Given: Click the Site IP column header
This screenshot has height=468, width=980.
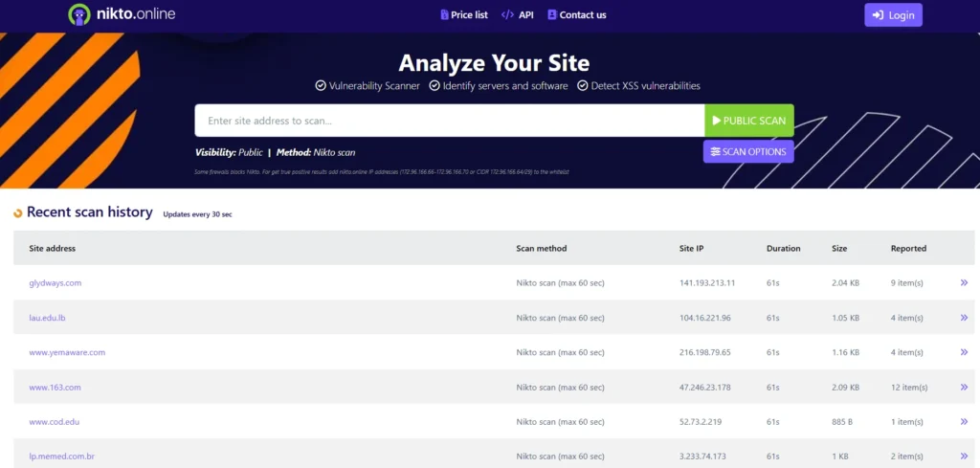Looking at the screenshot, I should coord(691,248).
